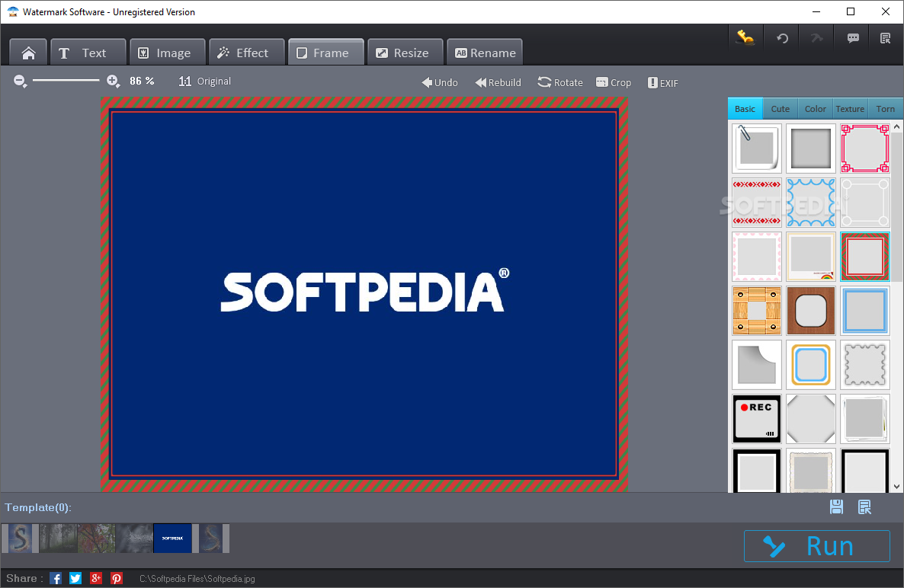Open the feedback speech bubble icon
The image size is (904, 588).
(x=853, y=38)
